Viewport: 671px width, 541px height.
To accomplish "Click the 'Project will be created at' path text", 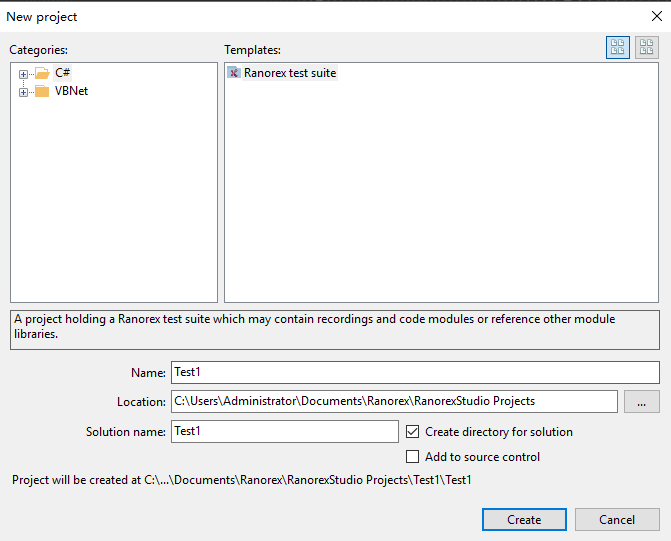I will pos(241,480).
